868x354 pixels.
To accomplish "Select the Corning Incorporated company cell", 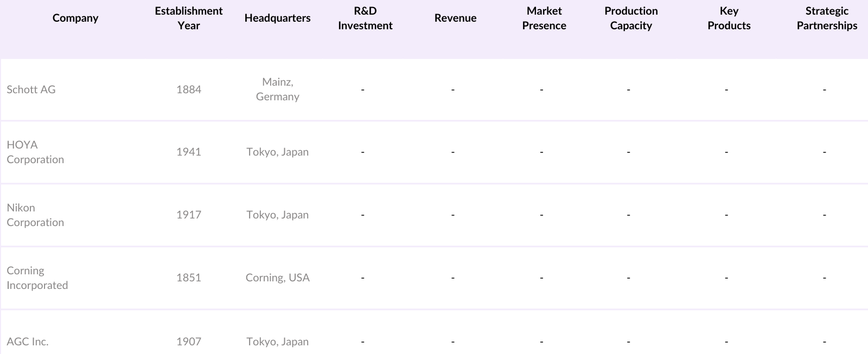I will pos(37,278).
